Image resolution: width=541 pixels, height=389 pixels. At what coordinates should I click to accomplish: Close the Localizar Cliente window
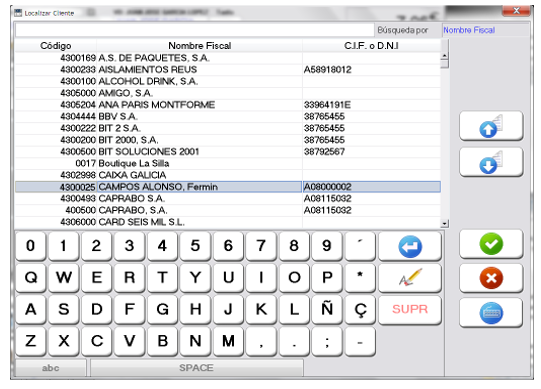pyautogui.click(x=516, y=11)
